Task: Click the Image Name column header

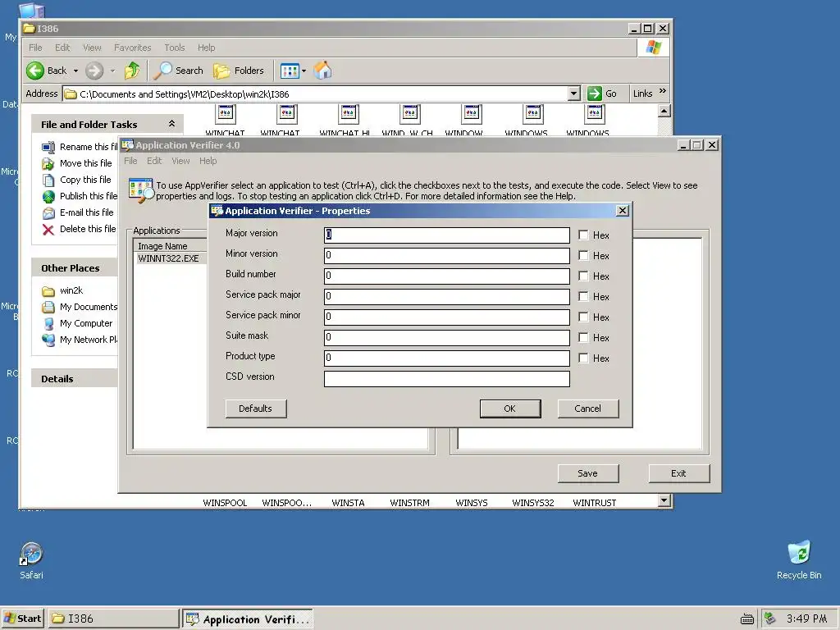Action: 171,246
